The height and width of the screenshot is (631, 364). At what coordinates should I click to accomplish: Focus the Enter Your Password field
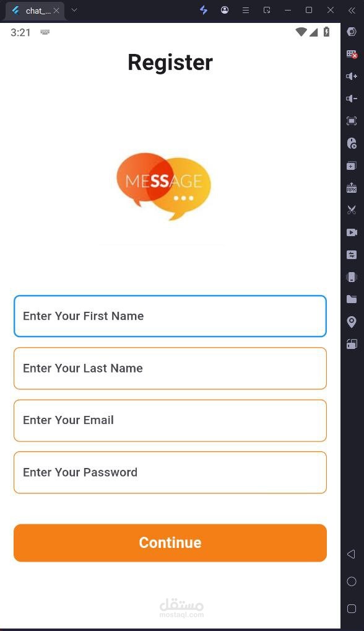pyautogui.click(x=170, y=472)
